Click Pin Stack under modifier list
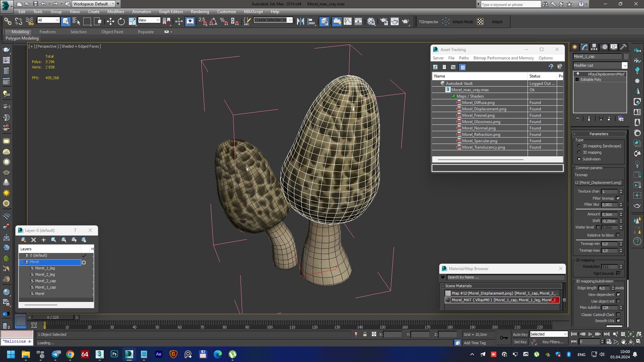Viewport: 644px width, 362px height. tap(578, 118)
